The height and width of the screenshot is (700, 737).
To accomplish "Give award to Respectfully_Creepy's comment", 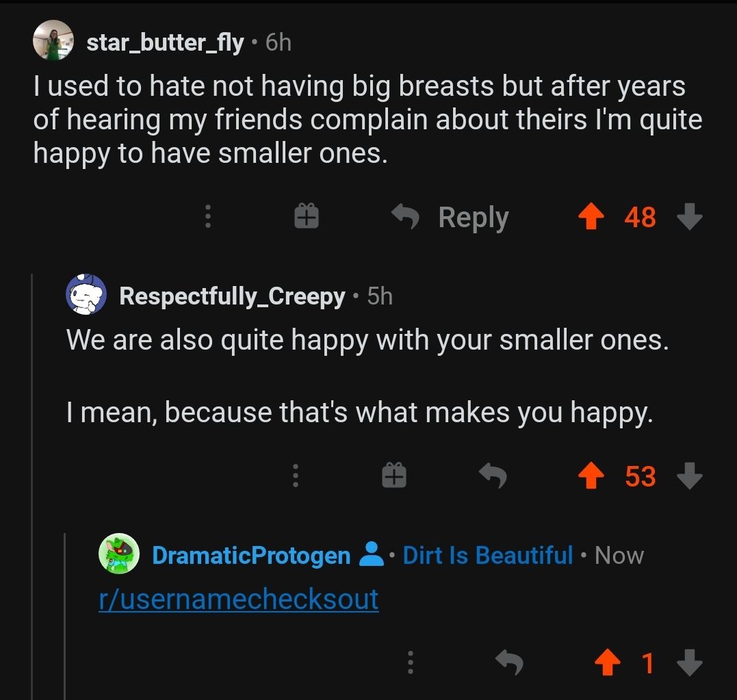I will [x=393, y=476].
